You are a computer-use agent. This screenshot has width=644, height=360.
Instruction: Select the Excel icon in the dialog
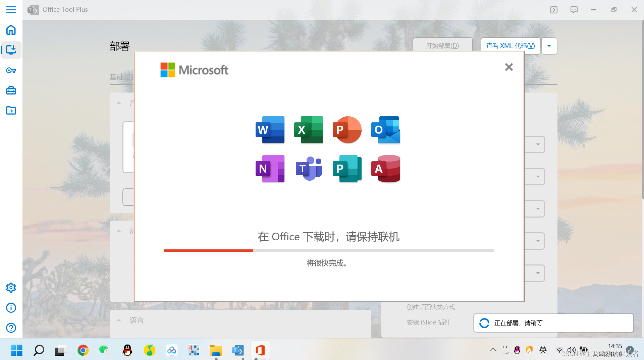point(309,130)
